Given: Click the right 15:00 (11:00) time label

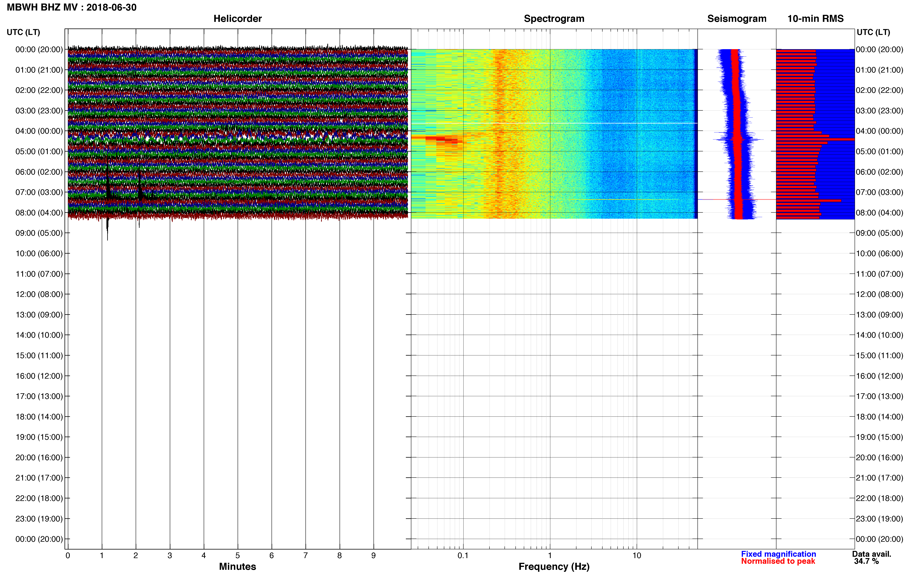Looking at the screenshot, I should [x=879, y=355].
